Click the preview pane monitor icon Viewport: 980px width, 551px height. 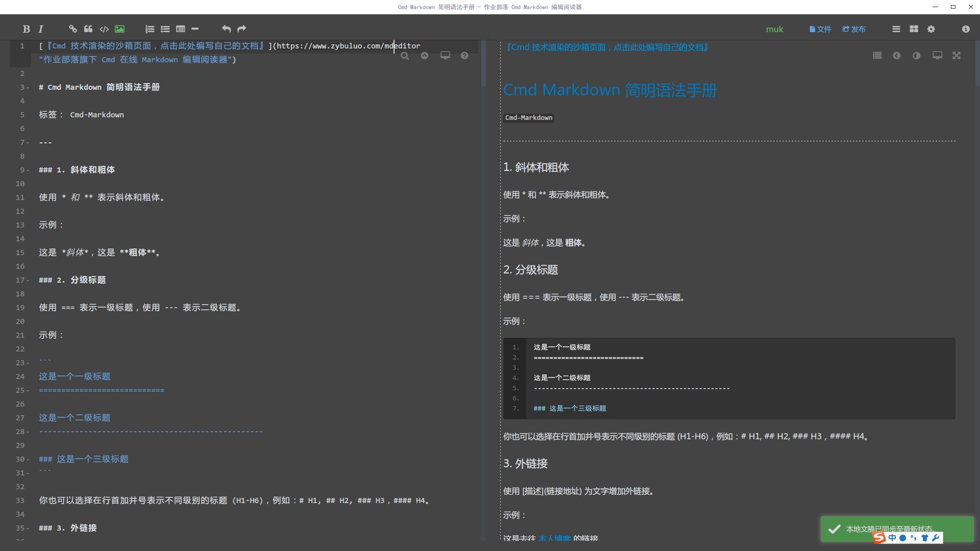(x=937, y=56)
